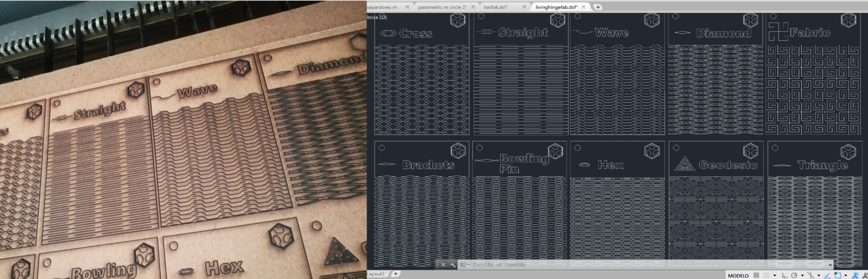Image resolution: width=868 pixels, height=279 pixels.
Task: Close the kerfok.dxf tab
Action: 524,7
